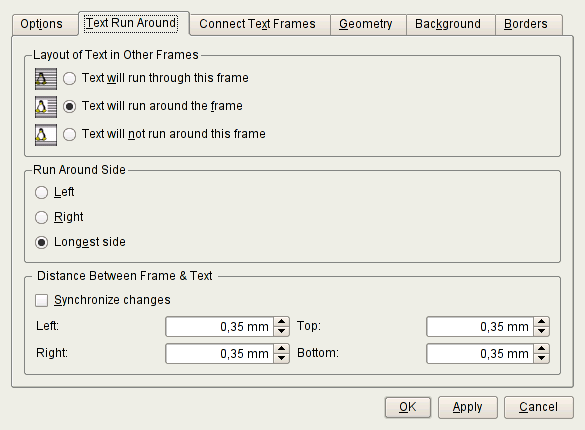
Task: Increase the Top distance value
Action: 542,322
